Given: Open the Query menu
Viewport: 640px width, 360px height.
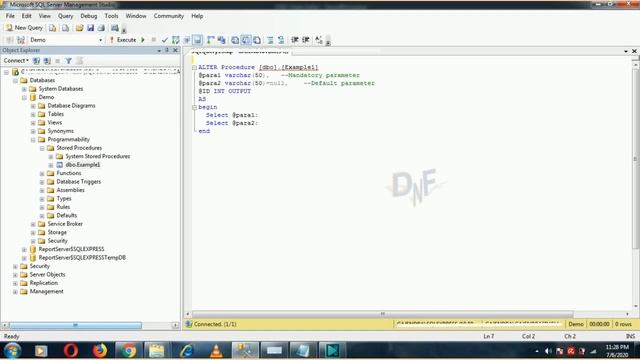Looking at the screenshot, I should coord(65,16).
